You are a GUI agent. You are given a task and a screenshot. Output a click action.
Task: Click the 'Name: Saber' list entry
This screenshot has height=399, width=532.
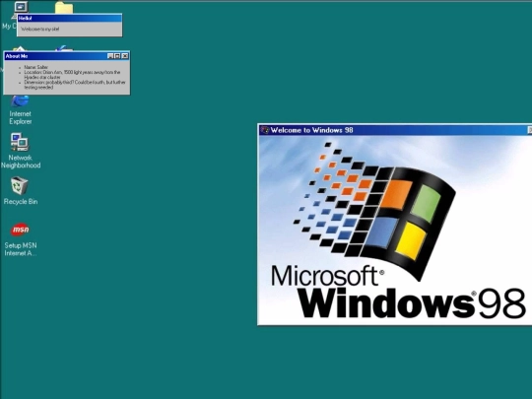pos(36,67)
